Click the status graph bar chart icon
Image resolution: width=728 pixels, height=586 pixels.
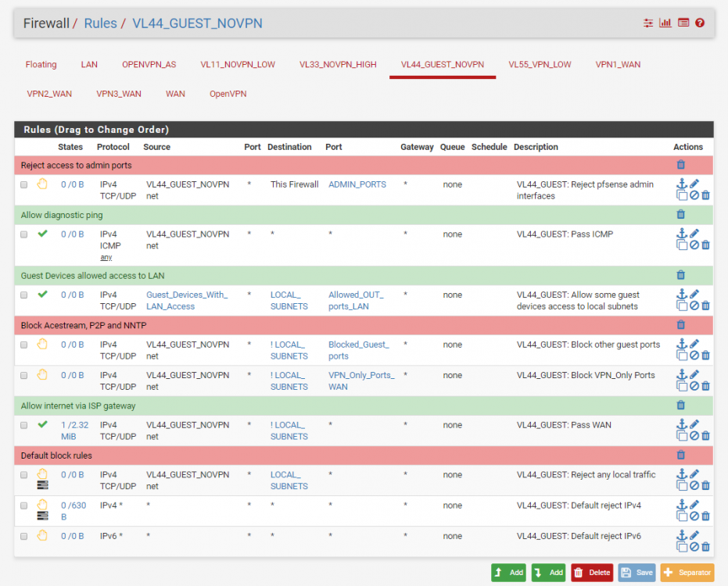[x=665, y=23]
